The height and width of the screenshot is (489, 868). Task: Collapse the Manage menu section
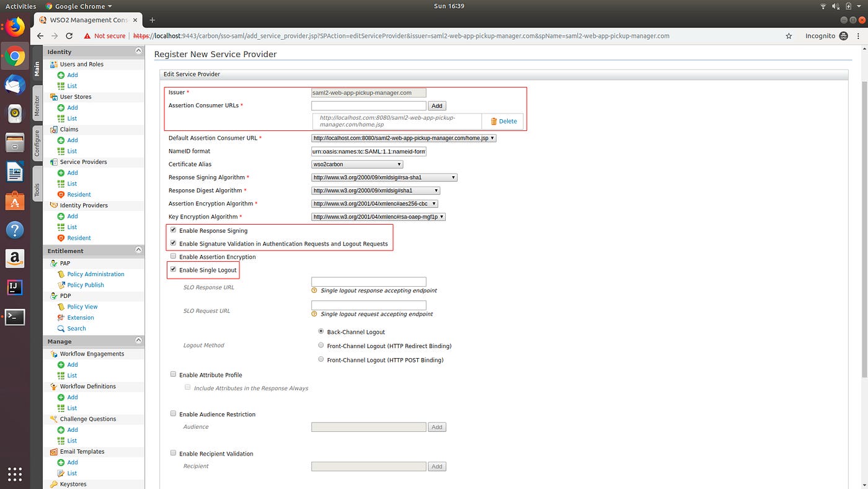pos(138,341)
